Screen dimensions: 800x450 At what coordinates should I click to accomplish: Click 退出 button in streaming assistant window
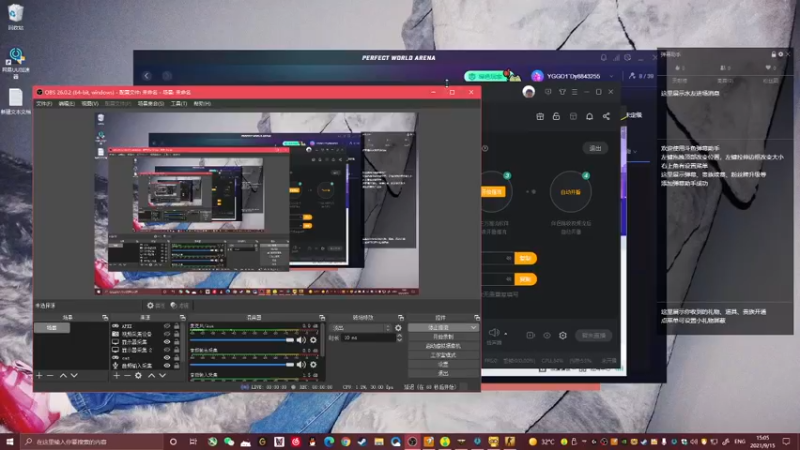(x=595, y=148)
